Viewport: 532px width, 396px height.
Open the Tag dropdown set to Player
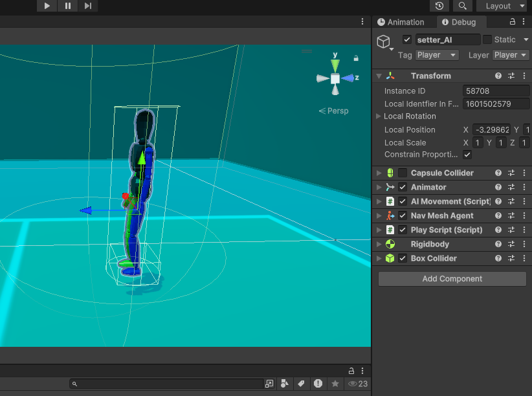pos(437,56)
